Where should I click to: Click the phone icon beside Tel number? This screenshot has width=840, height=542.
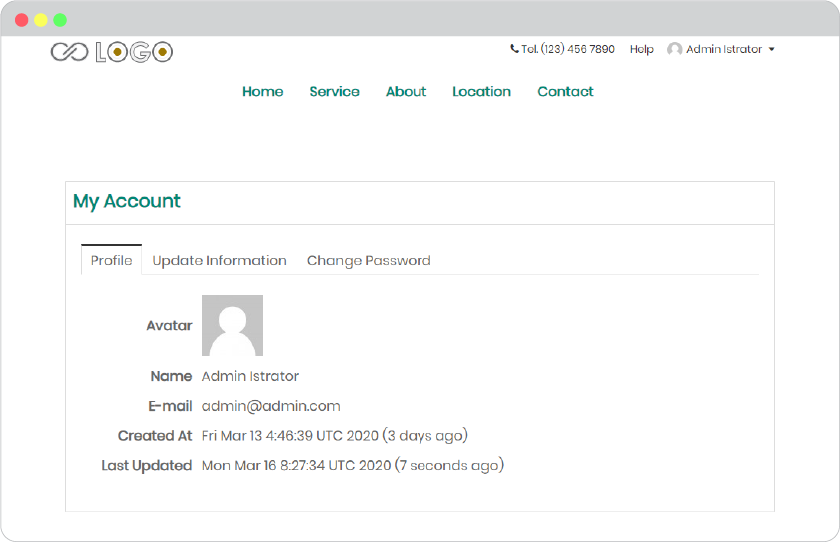(x=514, y=49)
